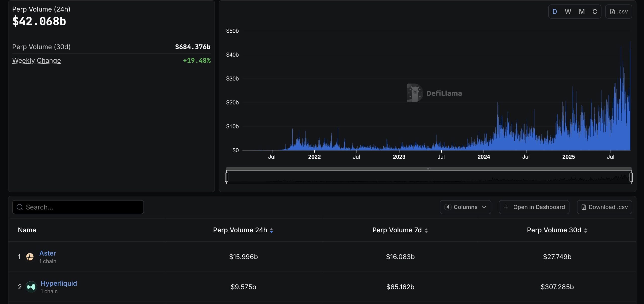644x304 pixels.
Task: Click Aster 24h volume $15.996b
Action: 243,257
